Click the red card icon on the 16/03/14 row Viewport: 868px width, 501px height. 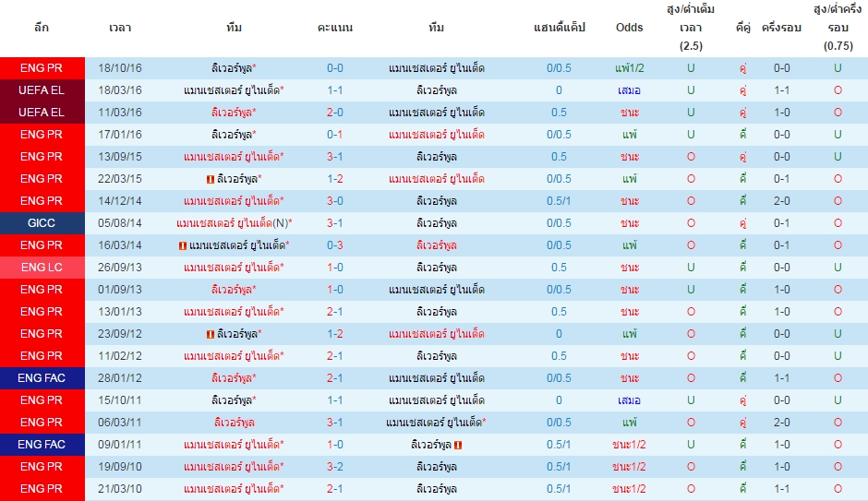[x=183, y=245]
